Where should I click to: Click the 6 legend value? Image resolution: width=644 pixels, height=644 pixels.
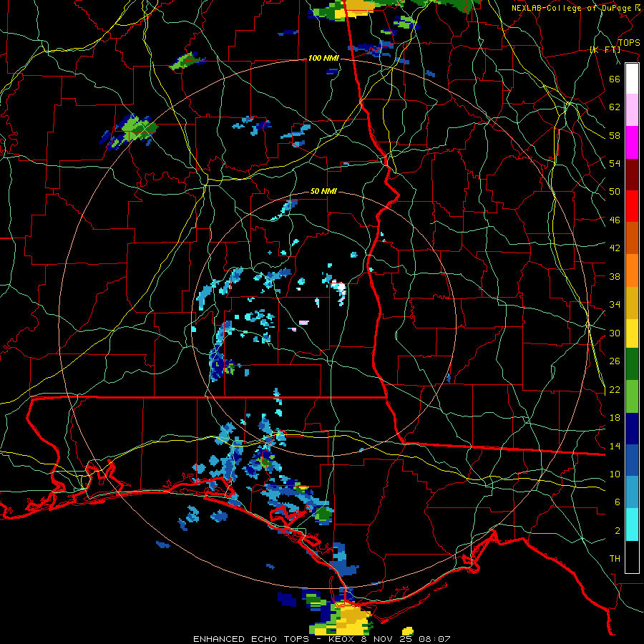click(618, 502)
